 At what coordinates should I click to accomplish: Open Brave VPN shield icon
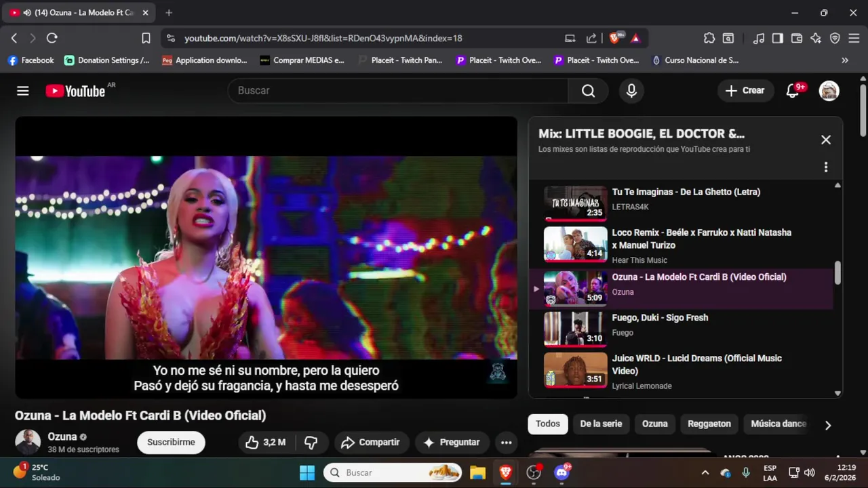(x=835, y=39)
